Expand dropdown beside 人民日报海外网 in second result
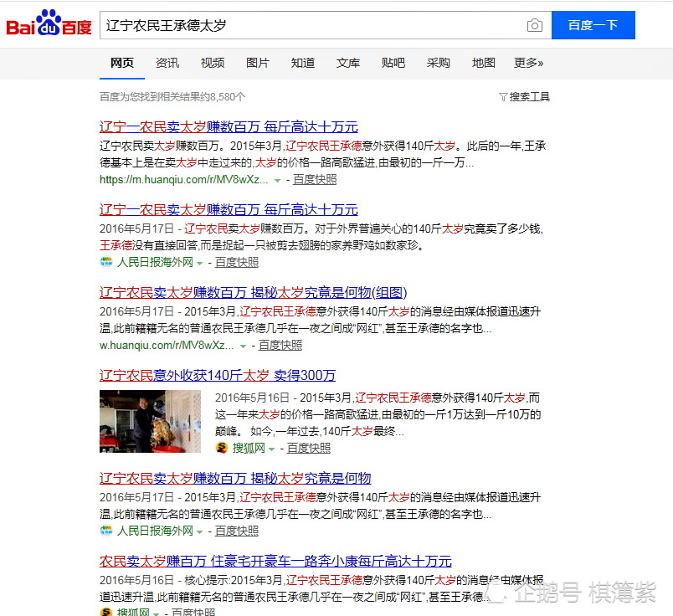 (199, 263)
